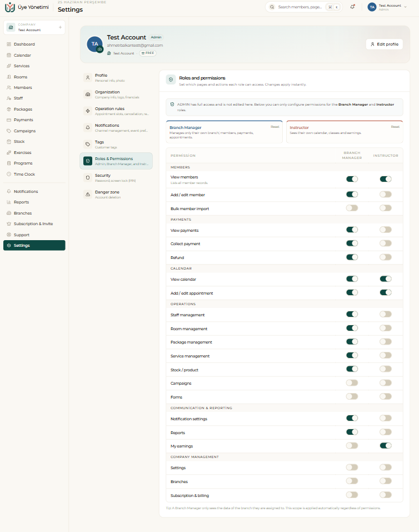419x532 pixels.
Task: Open the Support headset icon
Action: click(9, 235)
